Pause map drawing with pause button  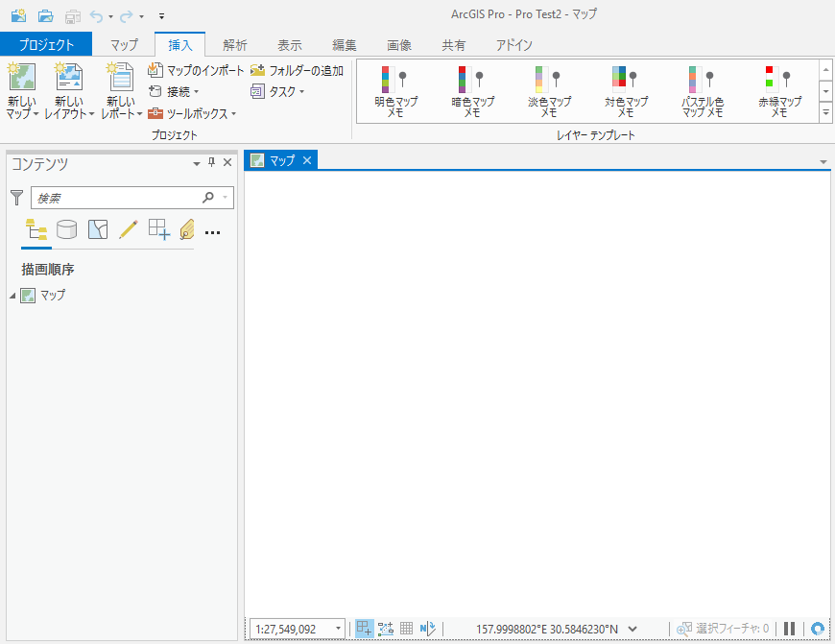click(x=790, y=629)
